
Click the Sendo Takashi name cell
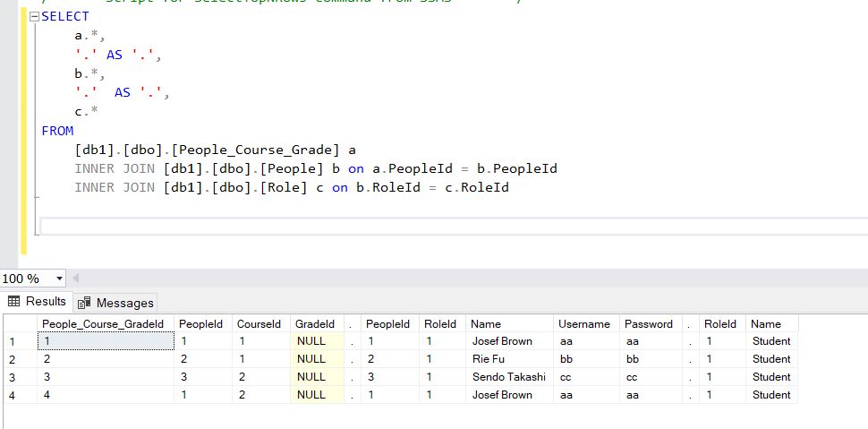tap(509, 377)
